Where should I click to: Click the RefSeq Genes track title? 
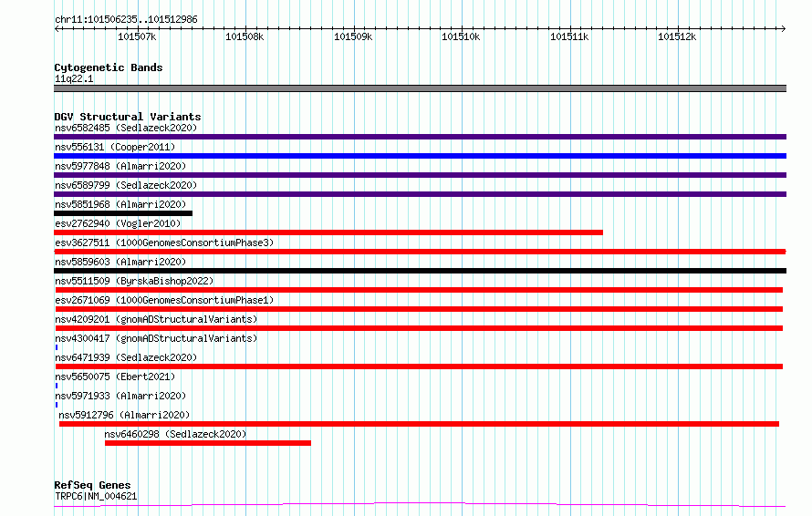click(93, 485)
